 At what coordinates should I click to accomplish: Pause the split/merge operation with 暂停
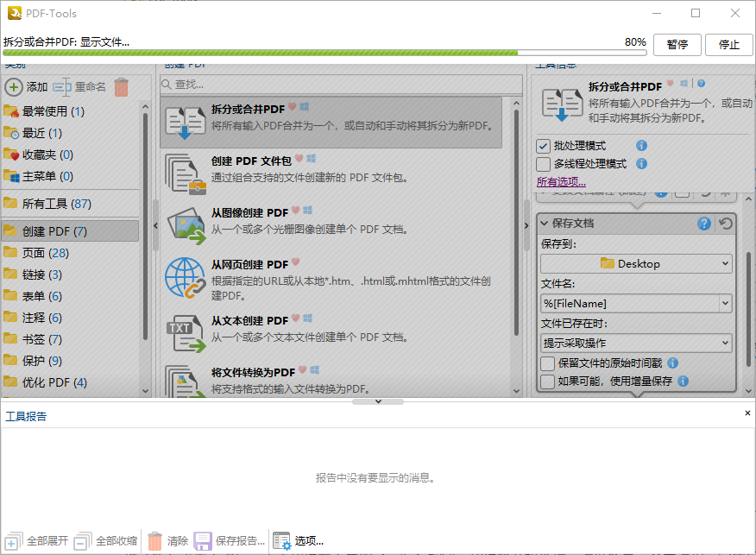677,45
